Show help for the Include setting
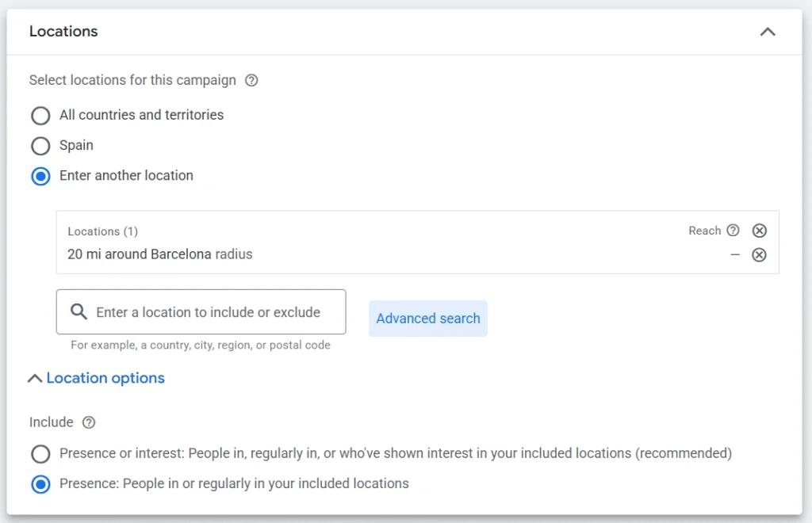The height and width of the screenshot is (523, 812). coord(89,422)
